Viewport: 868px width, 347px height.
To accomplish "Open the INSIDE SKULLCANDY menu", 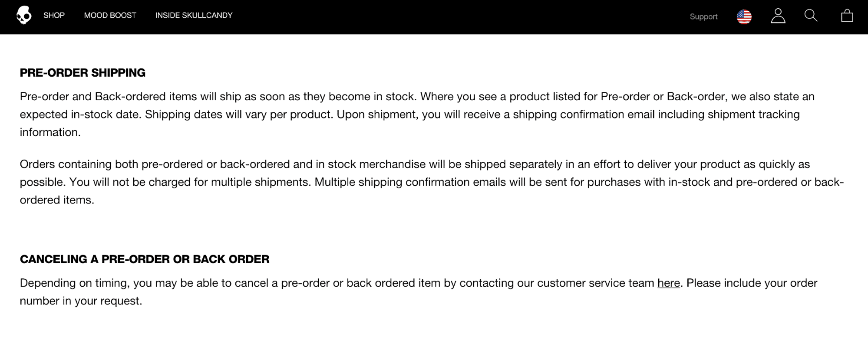I will (194, 16).
